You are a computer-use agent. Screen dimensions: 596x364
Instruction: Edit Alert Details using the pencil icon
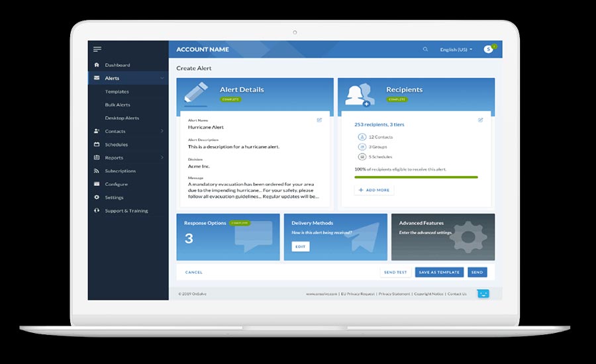click(x=319, y=120)
